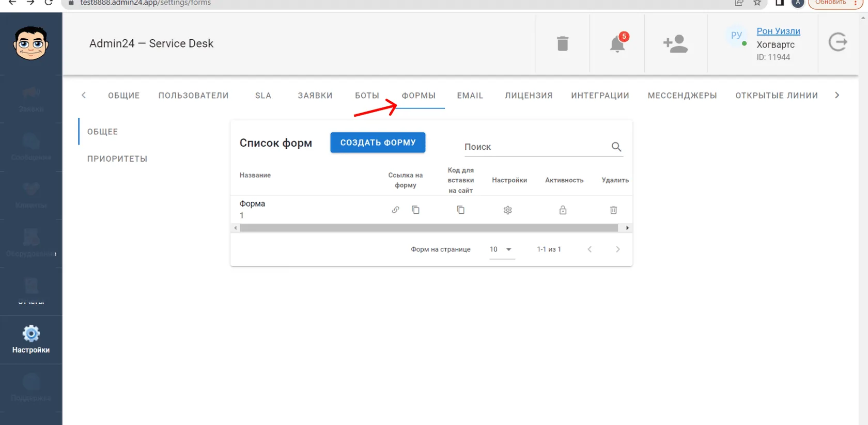Show more settings tabs with the right chevron
The image size is (868, 425).
[x=837, y=95]
